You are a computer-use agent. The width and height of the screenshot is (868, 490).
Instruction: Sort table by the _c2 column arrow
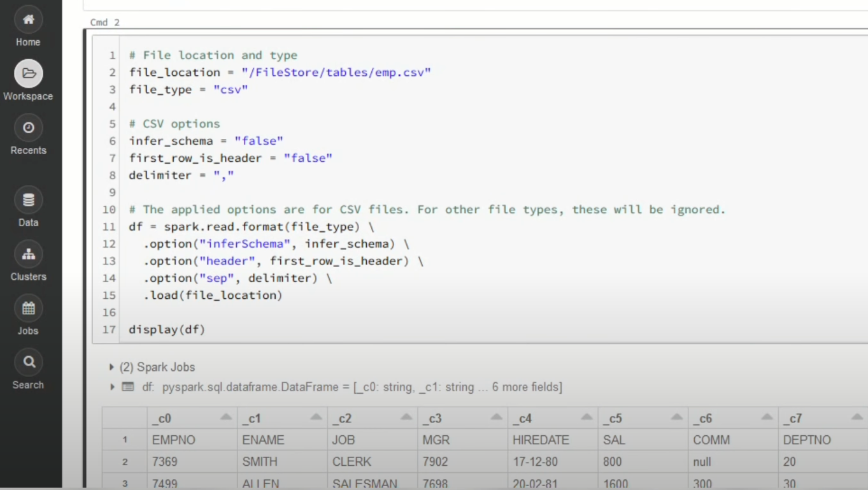(x=406, y=417)
